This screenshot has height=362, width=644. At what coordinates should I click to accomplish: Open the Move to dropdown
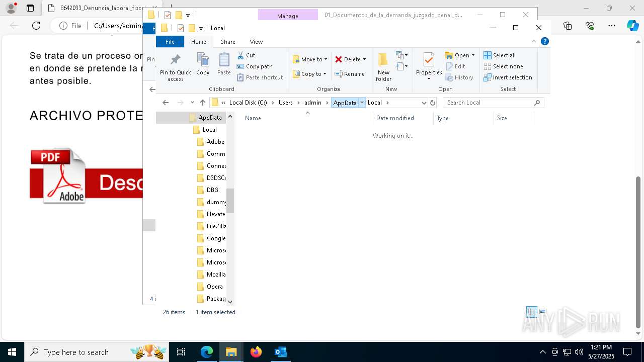point(310,59)
